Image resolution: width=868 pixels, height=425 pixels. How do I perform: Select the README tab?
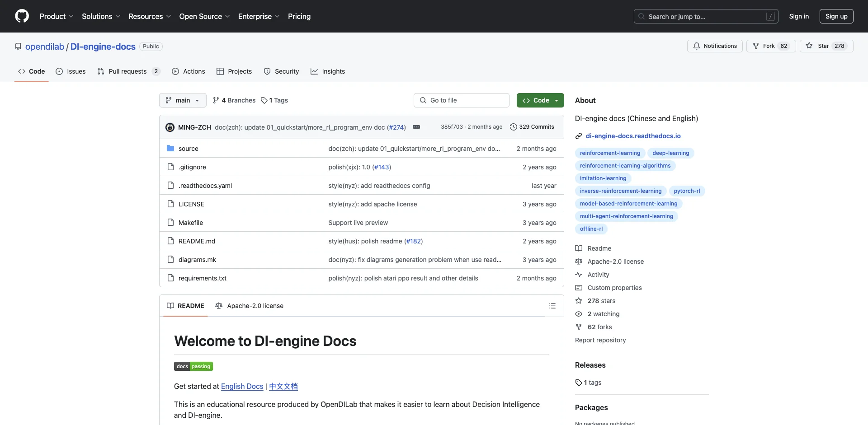[185, 306]
